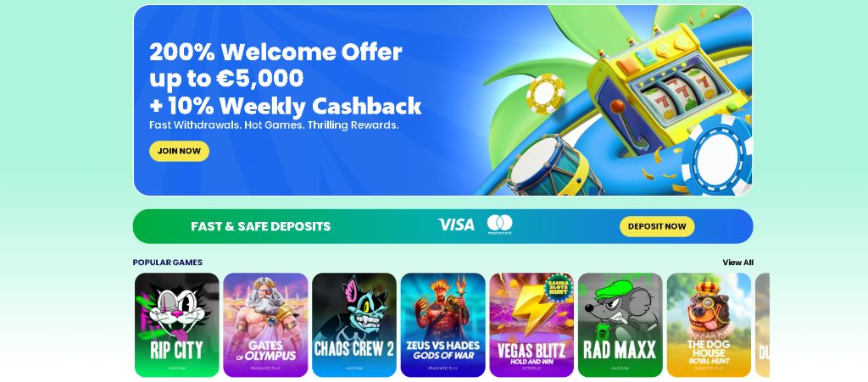
Task: Select the Mastercard payment logo
Action: click(x=499, y=225)
